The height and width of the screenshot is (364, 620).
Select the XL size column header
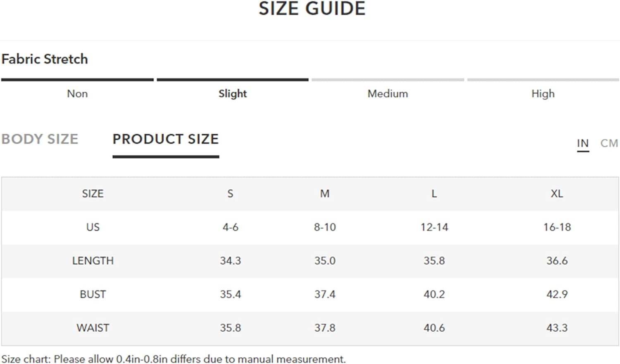coord(557,194)
